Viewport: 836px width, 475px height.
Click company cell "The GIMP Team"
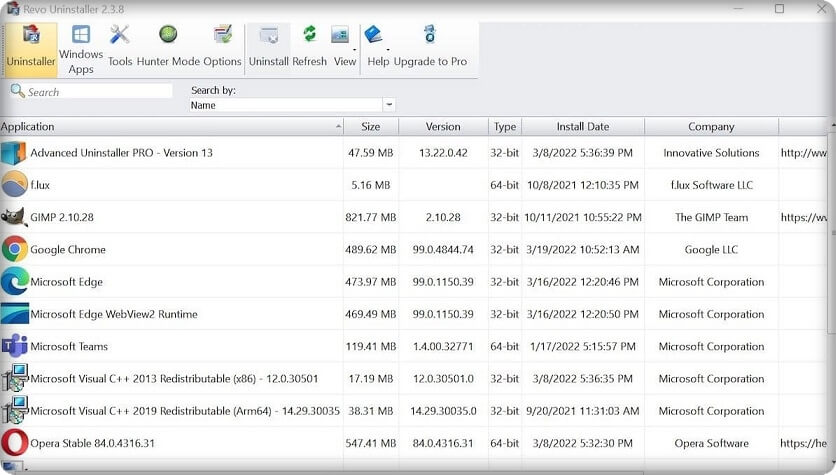click(711, 217)
